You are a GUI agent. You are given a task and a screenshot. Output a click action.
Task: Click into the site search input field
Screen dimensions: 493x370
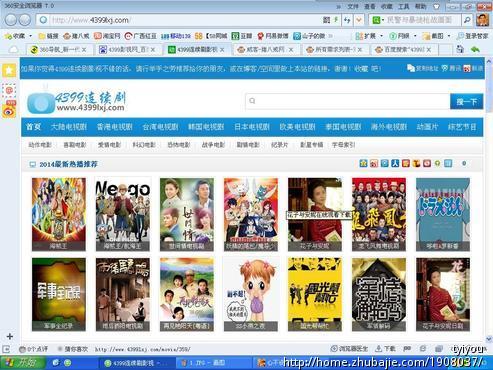[x=348, y=101]
